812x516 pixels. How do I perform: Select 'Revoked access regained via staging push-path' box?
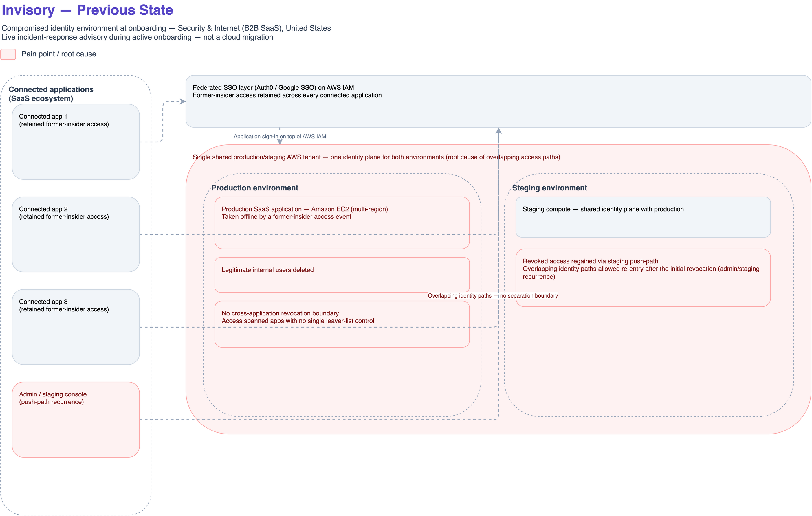coord(643,278)
